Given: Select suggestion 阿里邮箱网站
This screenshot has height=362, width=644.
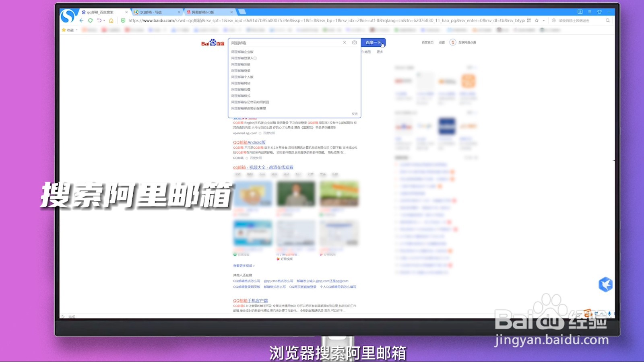Looking at the screenshot, I should click(x=241, y=83).
